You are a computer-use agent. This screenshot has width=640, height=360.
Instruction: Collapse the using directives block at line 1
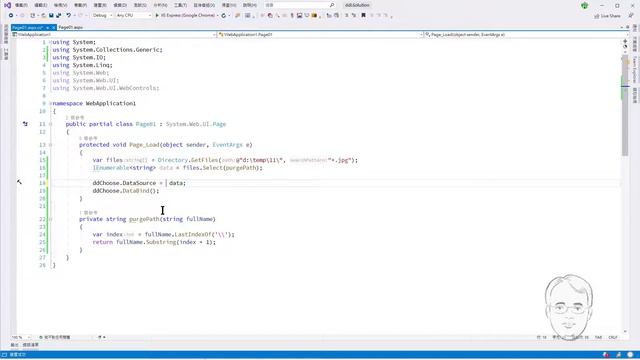click(x=51, y=42)
